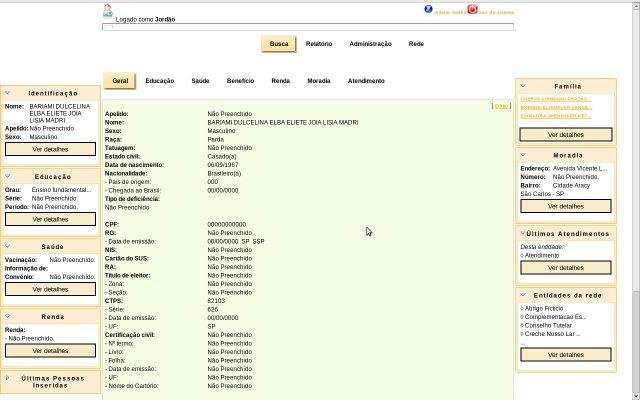
Task: Click the Grau value Ensino fundamental...
Action: point(61,190)
